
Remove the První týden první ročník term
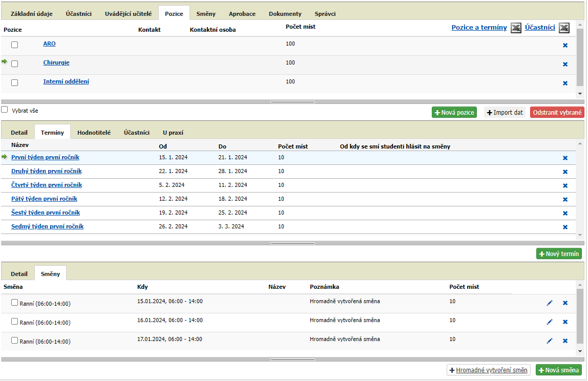[x=565, y=158]
